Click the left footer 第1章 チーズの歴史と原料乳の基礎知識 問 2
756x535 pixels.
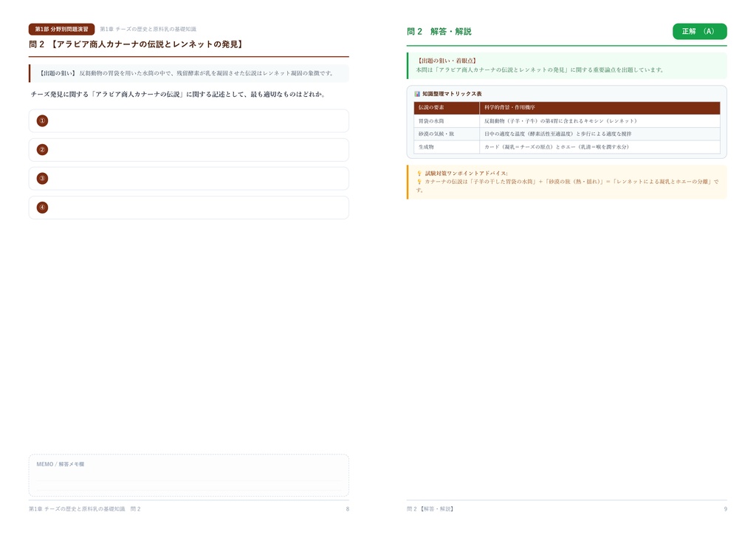tap(84, 509)
